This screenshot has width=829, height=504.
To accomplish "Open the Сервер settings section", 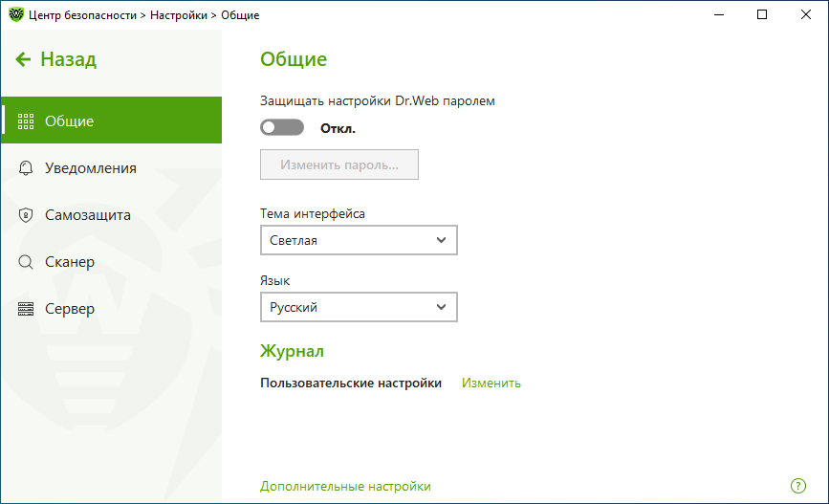I will pos(112,309).
